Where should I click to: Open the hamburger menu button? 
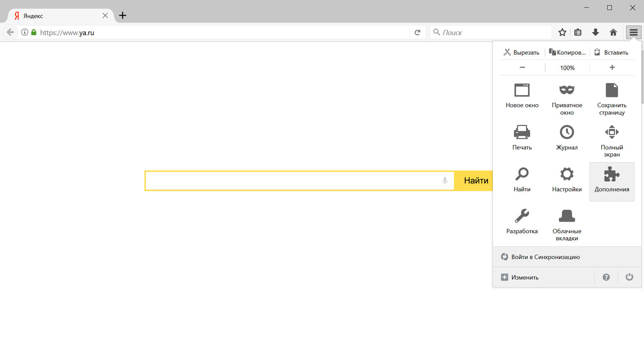633,32
